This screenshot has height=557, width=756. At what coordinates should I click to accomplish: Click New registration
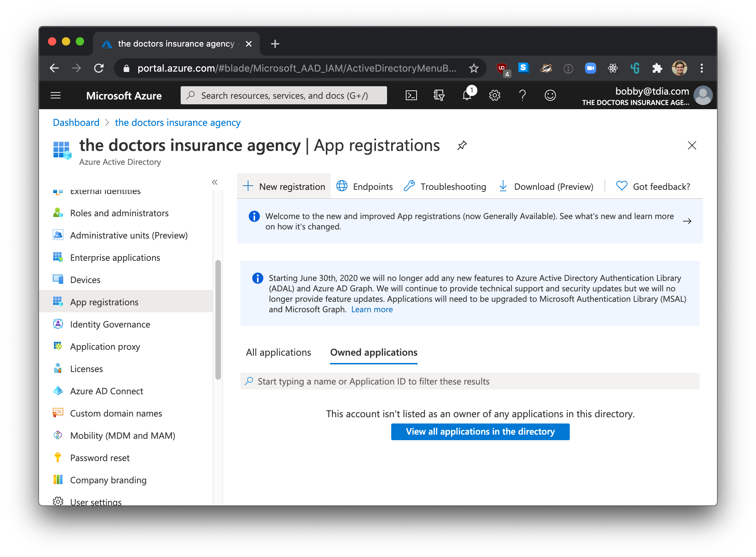click(284, 186)
